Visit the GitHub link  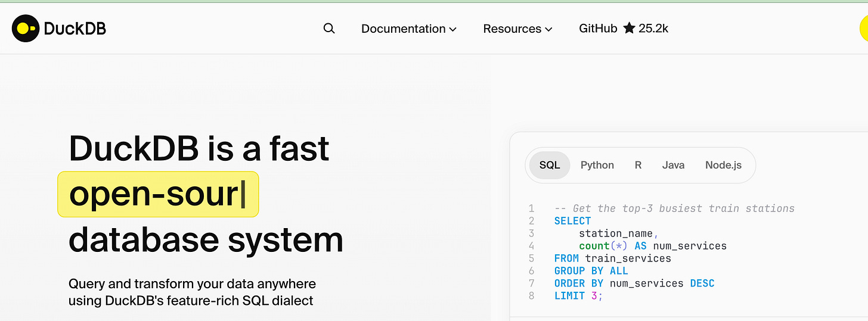point(598,28)
